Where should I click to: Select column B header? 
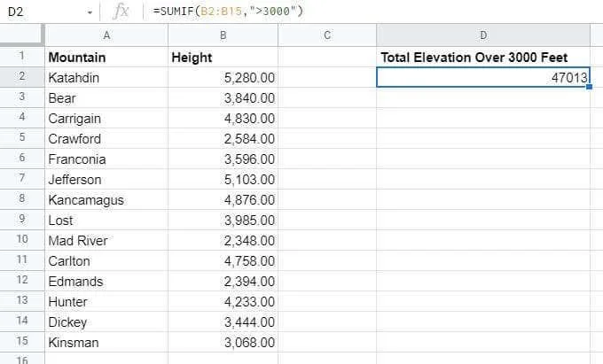point(223,35)
